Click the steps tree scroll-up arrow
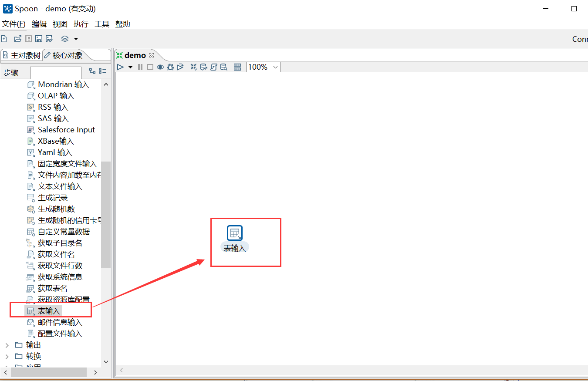Image resolution: width=588 pixels, height=381 pixels. tap(106, 84)
